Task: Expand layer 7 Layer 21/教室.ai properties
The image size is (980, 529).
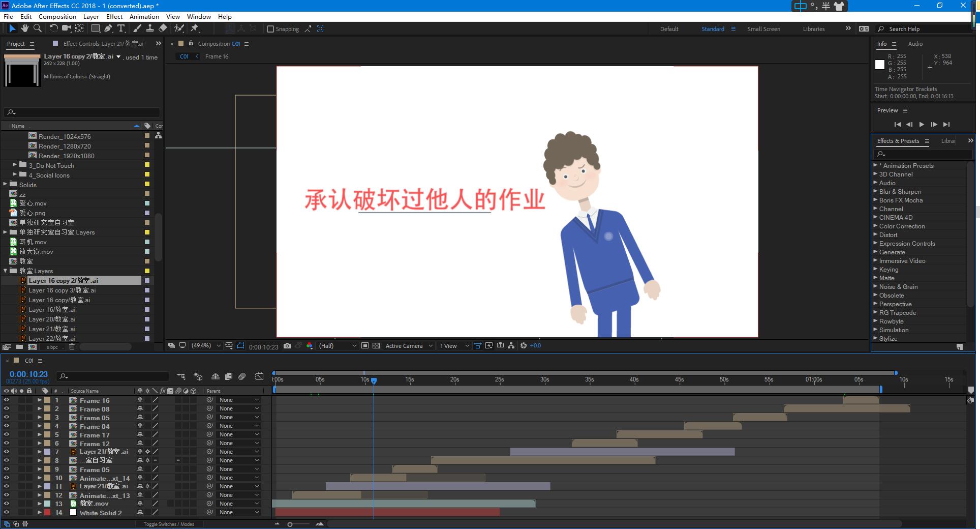Action: tap(40, 452)
